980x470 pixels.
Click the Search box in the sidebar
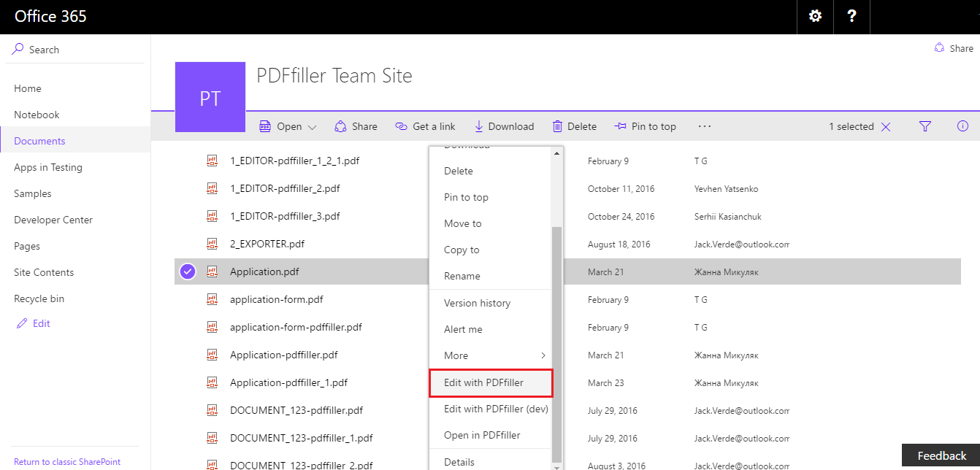coord(75,50)
